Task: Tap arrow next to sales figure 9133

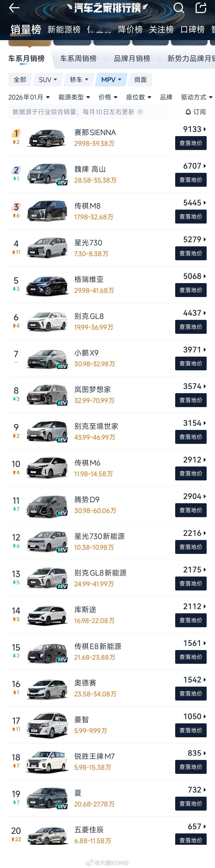Action: 204,129
